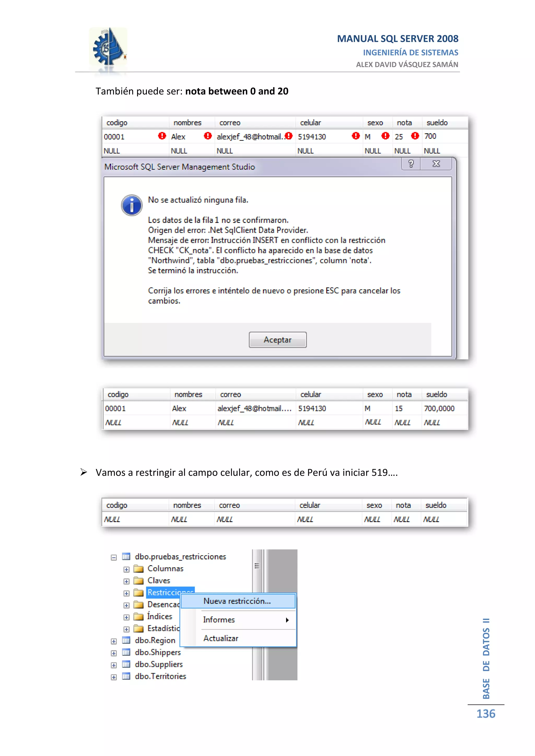The width and height of the screenshot is (535, 756).
Task: Close the Microsoft SQL Server Management Studio dialog
Action: tap(436, 164)
